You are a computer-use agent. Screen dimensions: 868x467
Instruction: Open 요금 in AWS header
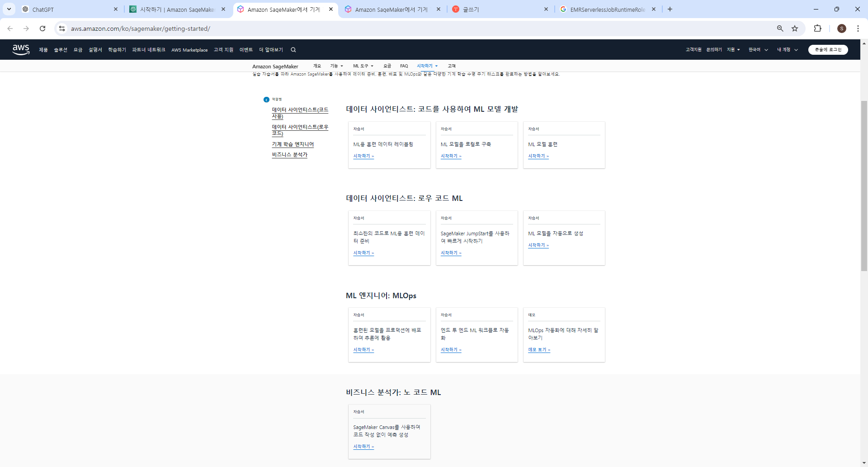click(x=78, y=50)
